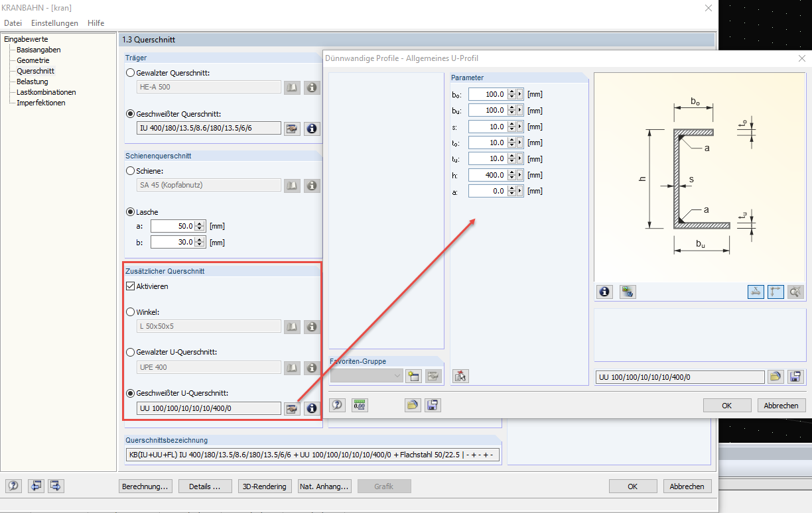This screenshot has width=812, height=513.
Task: Click the picture export icon below the diagram
Action: [628, 292]
